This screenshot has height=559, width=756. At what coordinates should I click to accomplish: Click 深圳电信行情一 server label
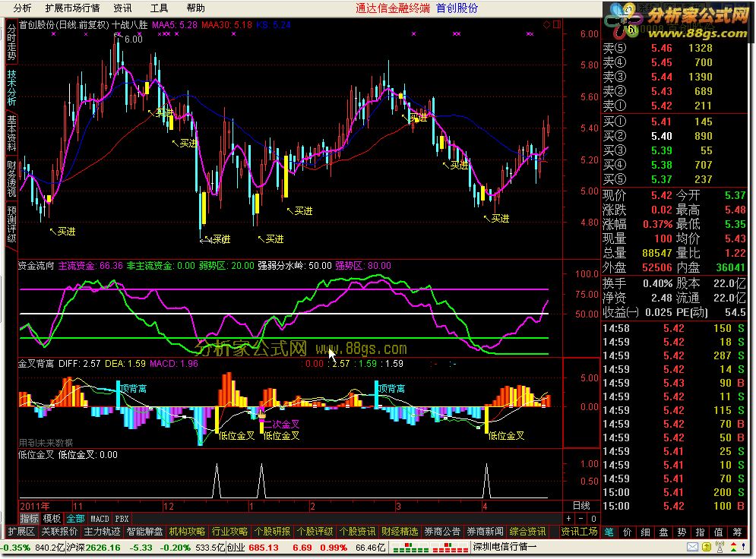point(505,548)
